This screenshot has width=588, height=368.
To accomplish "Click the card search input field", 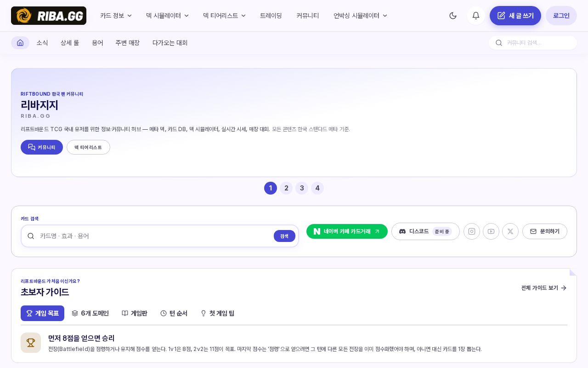I will (160, 236).
